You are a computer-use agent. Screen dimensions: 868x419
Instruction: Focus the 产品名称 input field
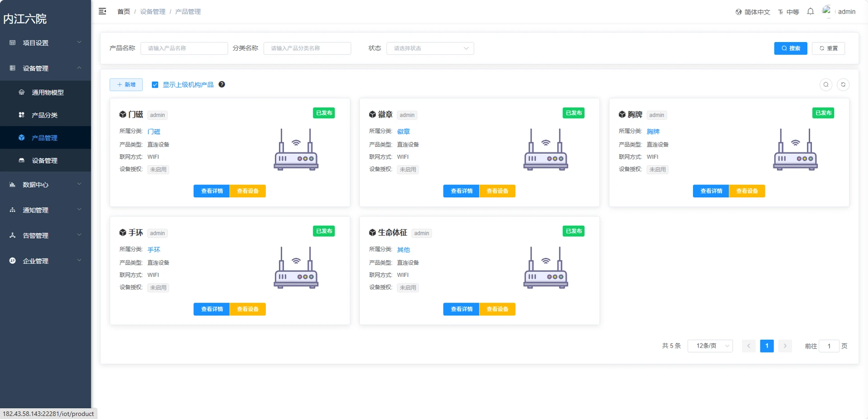[x=184, y=48]
